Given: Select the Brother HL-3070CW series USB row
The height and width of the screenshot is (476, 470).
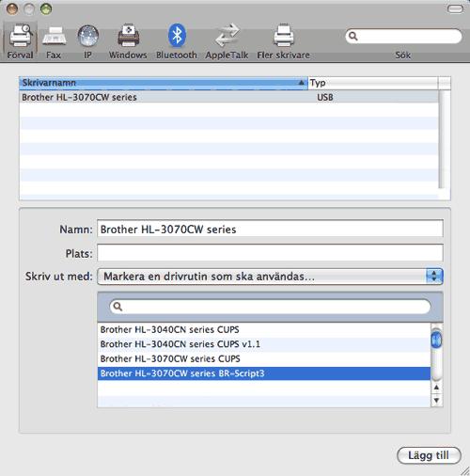Looking at the screenshot, I should coord(229,97).
